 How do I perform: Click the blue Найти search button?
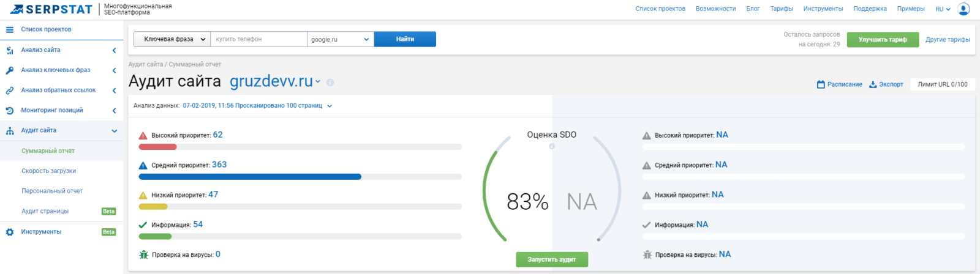405,39
